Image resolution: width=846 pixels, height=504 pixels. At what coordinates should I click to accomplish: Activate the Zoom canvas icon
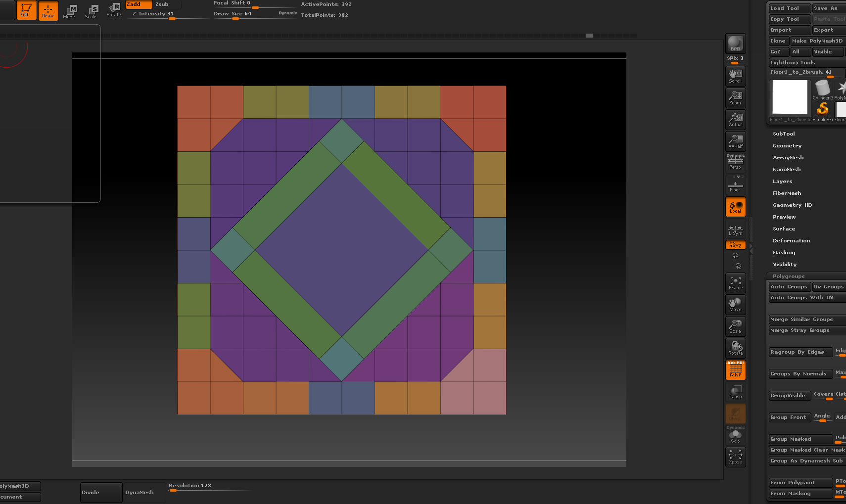tap(735, 97)
